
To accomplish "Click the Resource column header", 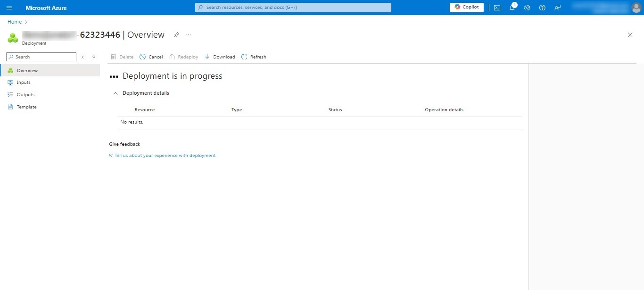I will [145, 110].
